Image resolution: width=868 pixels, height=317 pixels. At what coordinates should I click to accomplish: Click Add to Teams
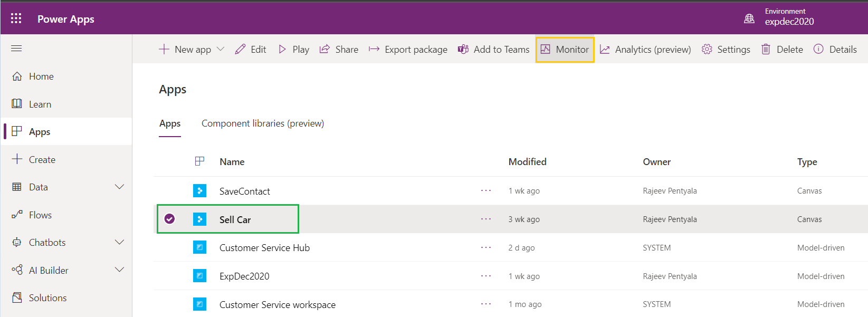[493, 49]
